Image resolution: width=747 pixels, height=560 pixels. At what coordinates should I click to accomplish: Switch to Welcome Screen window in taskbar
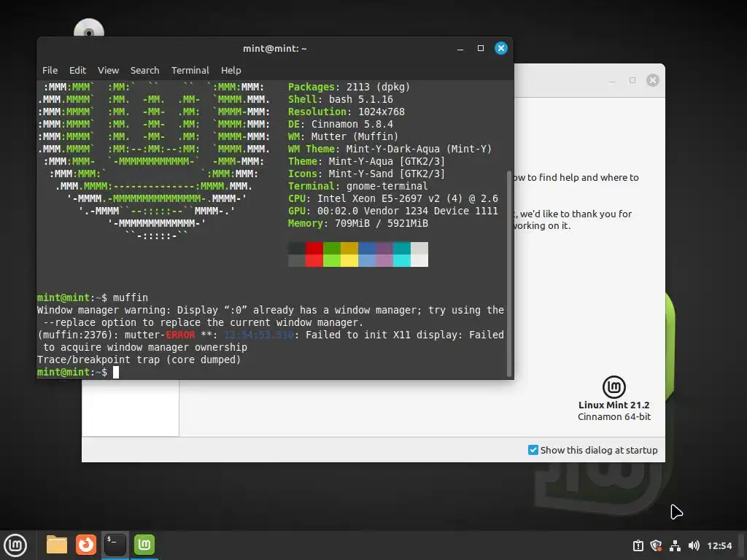pos(144,545)
